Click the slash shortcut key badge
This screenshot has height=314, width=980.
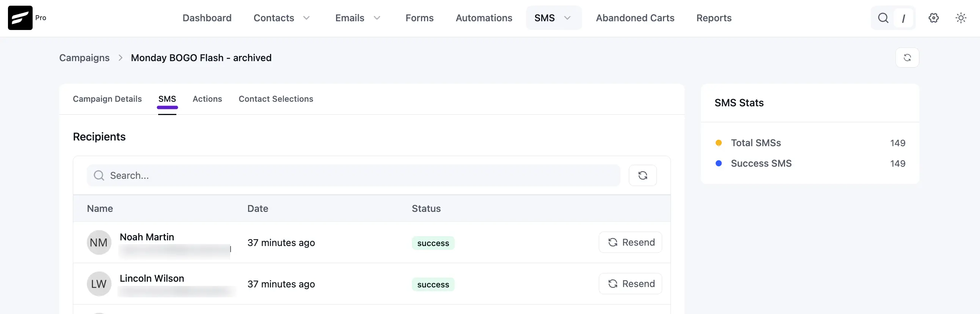903,18
